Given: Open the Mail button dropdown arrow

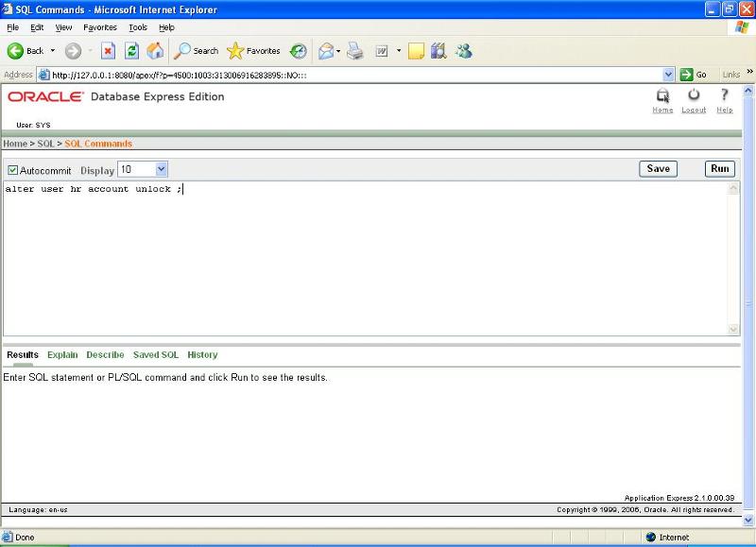Looking at the screenshot, I should [338, 51].
